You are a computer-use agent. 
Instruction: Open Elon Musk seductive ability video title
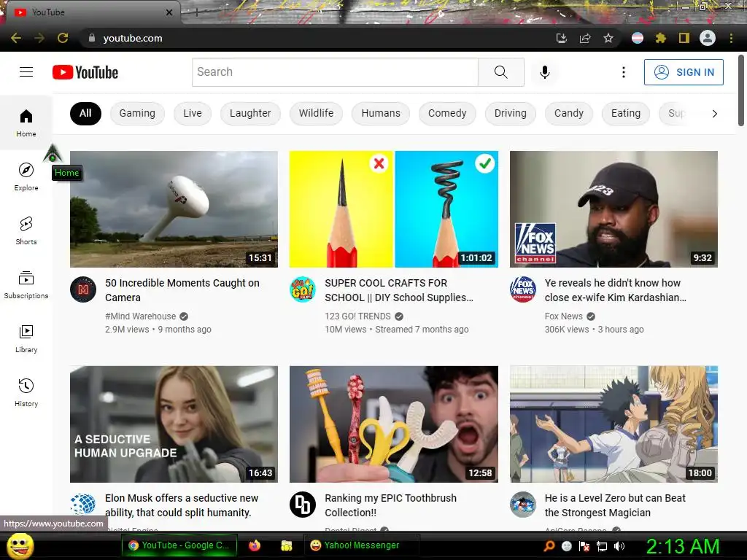pyautogui.click(x=182, y=505)
